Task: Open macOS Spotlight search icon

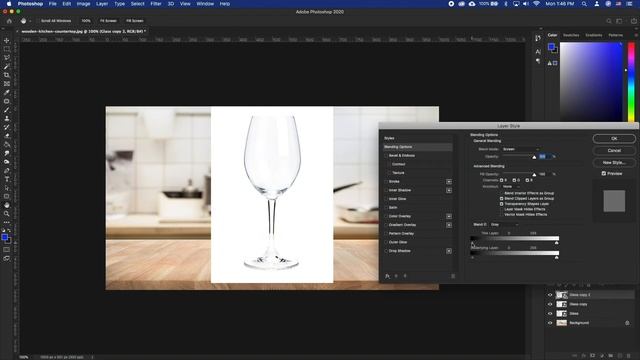Action: [x=584, y=4]
